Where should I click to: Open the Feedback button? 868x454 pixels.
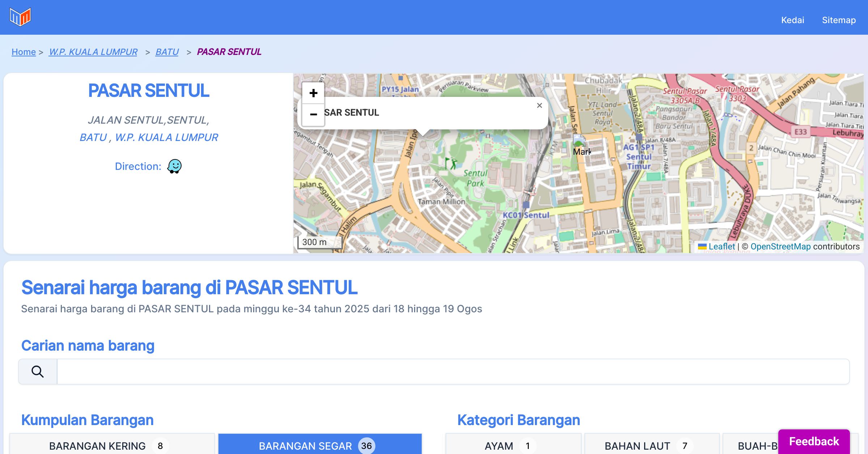[814, 441]
